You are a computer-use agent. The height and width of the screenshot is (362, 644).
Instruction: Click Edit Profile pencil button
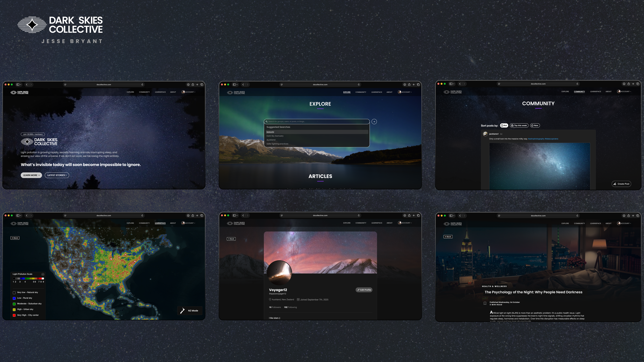tap(364, 290)
